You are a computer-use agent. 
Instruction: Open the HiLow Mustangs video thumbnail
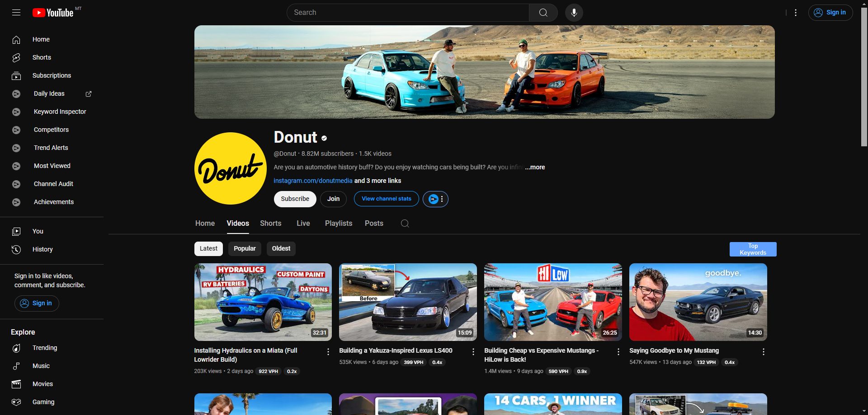(553, 302)
